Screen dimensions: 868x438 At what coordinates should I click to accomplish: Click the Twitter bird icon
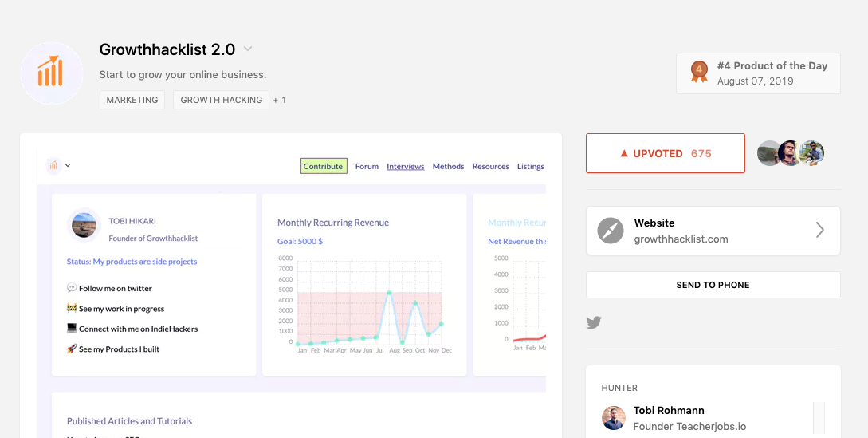pyautogui.click(x=594, y=322)
